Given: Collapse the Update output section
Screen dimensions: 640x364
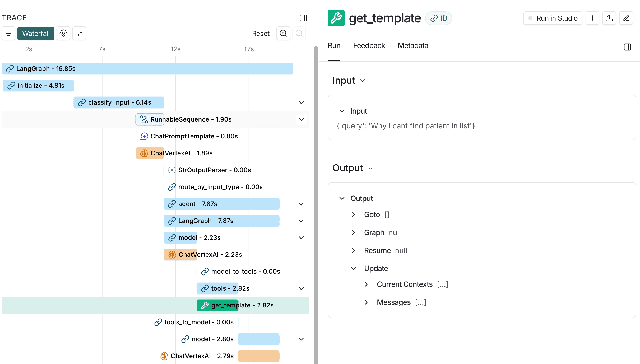Looking at the screenshot, I should click(x=354, y=268).
